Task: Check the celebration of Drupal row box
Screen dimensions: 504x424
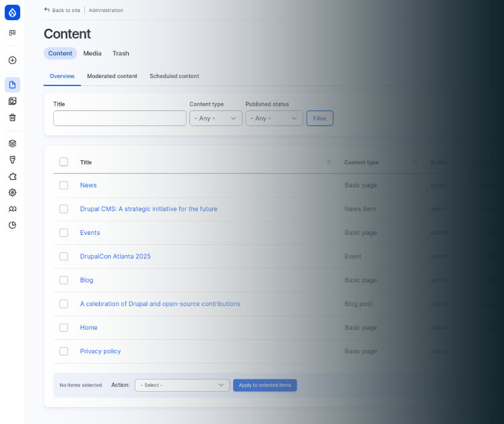Action: [x=63, y=304]
